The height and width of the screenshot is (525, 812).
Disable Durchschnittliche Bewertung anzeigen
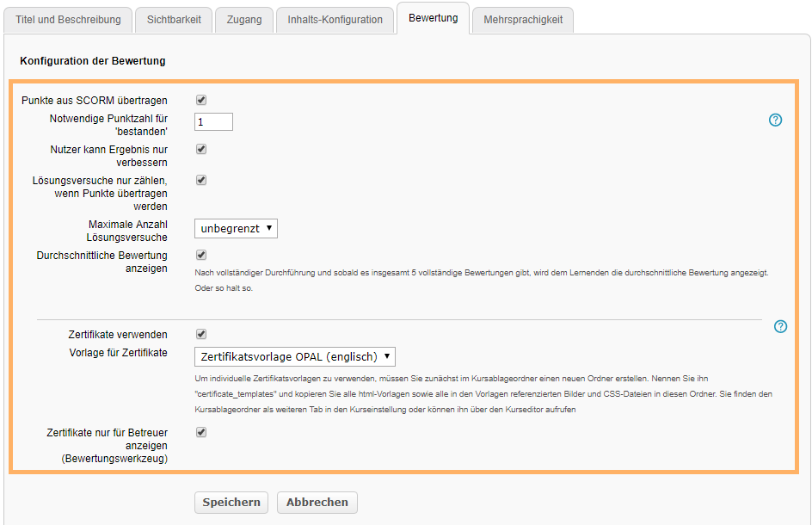(200, 255)
